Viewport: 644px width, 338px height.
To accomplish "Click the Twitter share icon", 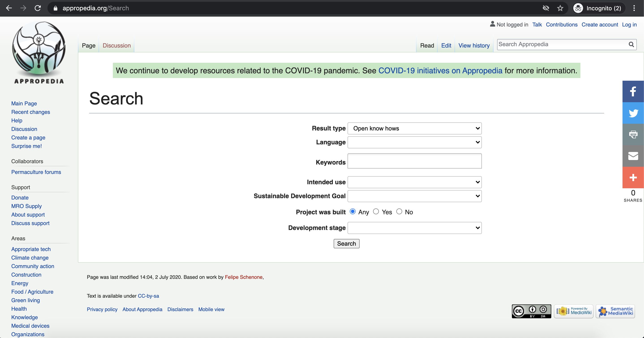I will click(x=633, y=113).
